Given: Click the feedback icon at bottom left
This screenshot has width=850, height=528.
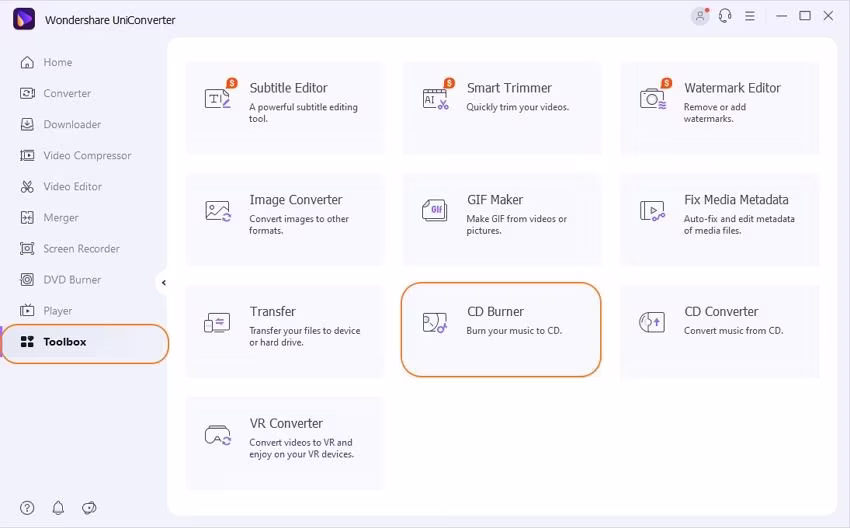Looking at the screenshot, I should click(x=89, y=508).
